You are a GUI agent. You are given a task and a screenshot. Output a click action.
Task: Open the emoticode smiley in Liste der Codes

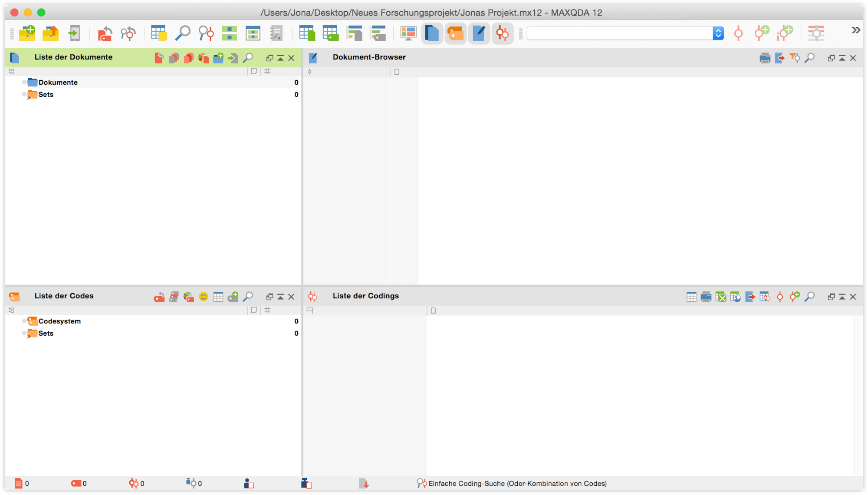[203, 297]
